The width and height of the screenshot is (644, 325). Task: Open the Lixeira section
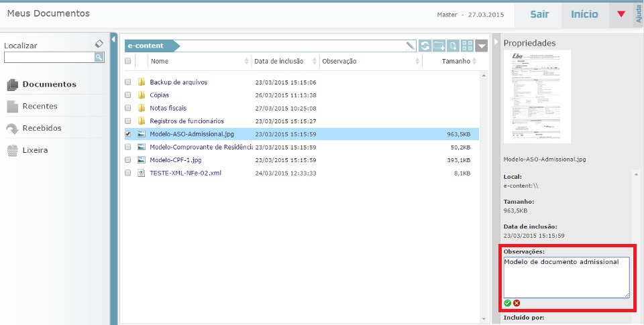tap(35, 150)
